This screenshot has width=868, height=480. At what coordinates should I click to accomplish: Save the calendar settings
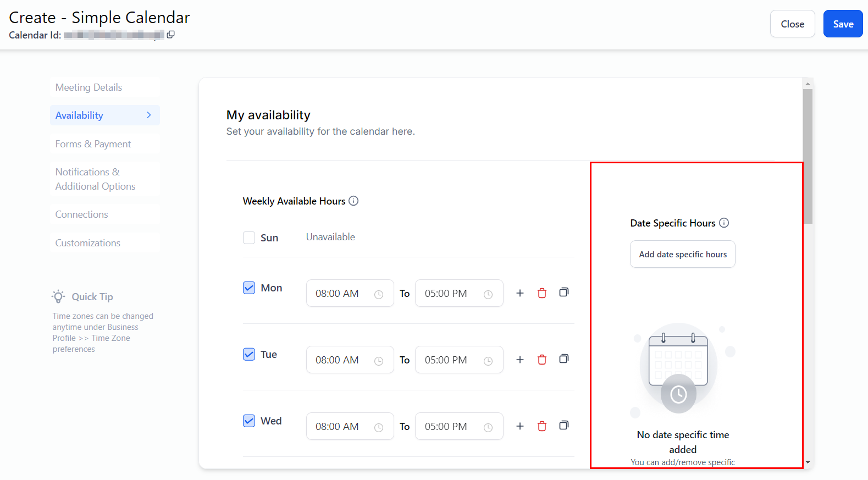[x=842, y=24]
